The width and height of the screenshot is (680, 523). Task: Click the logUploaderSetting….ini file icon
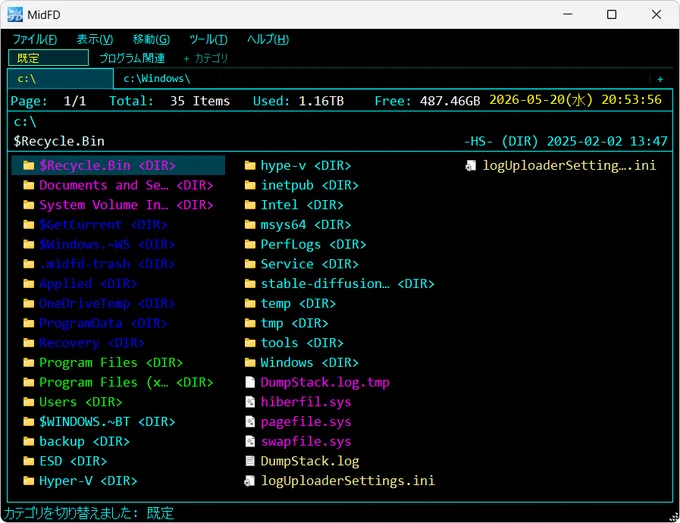coord(471,166)
